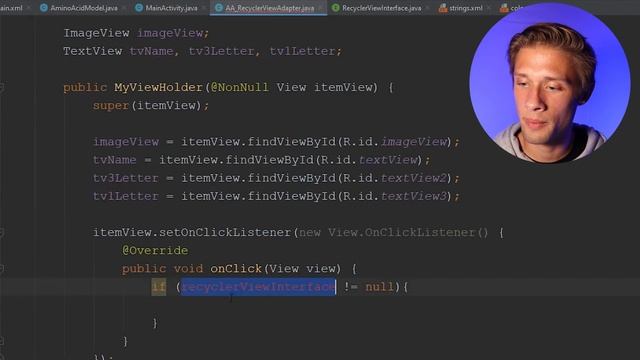
Task: Click the 'imageView' field in its declaration
Action: point(170,33)
